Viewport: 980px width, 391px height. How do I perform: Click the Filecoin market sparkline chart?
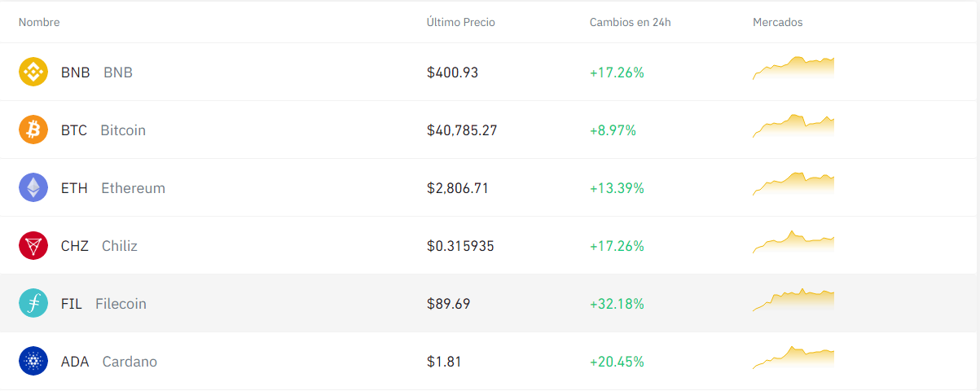(x=793, y=300)
